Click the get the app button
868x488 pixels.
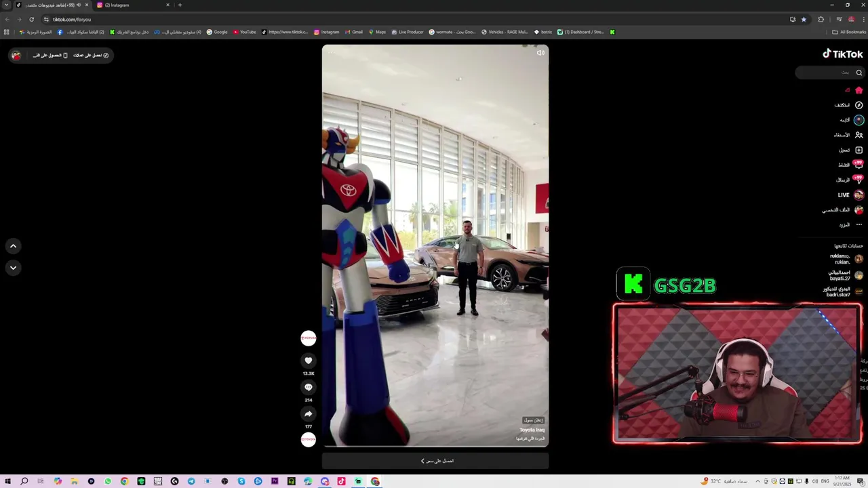[50, 56]
